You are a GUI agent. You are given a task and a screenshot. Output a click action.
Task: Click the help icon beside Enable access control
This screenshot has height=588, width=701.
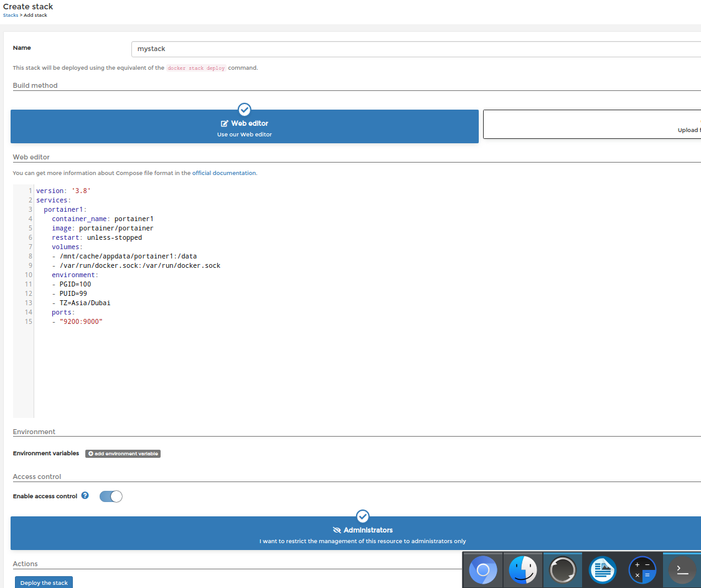click(x=85, y=496)
